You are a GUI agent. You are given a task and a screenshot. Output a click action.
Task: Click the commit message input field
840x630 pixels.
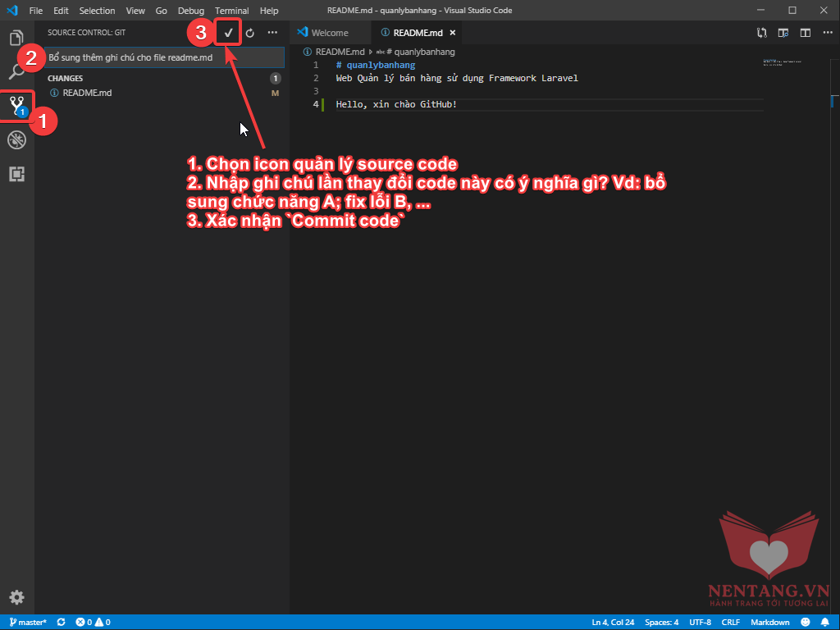(x=164, y=57)
